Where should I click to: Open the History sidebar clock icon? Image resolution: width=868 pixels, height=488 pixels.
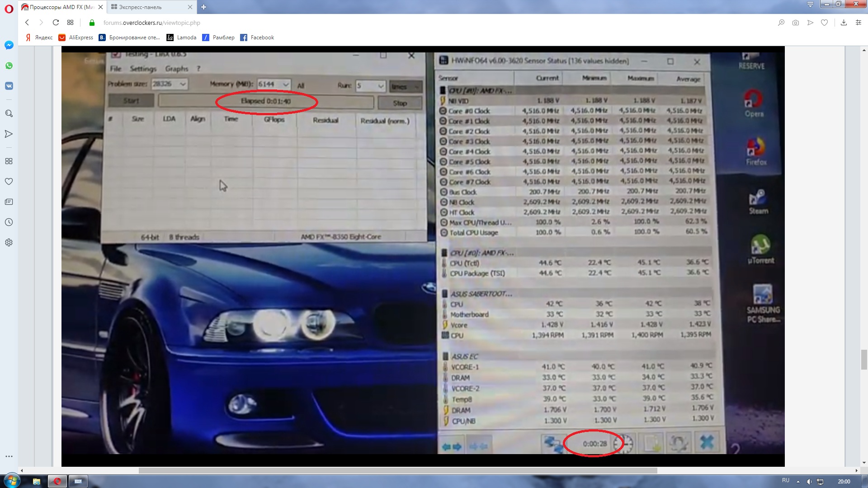(9, 222)
